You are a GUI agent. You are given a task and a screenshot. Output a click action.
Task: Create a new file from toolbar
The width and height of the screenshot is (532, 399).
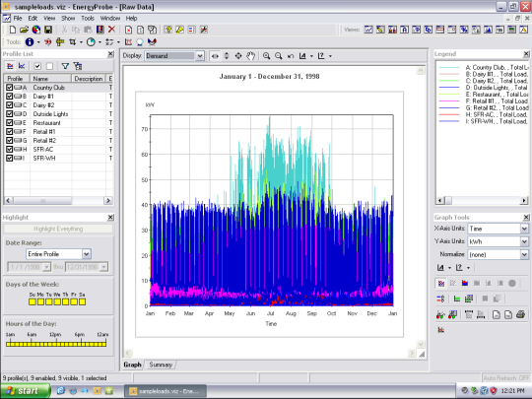click(13, 30)
